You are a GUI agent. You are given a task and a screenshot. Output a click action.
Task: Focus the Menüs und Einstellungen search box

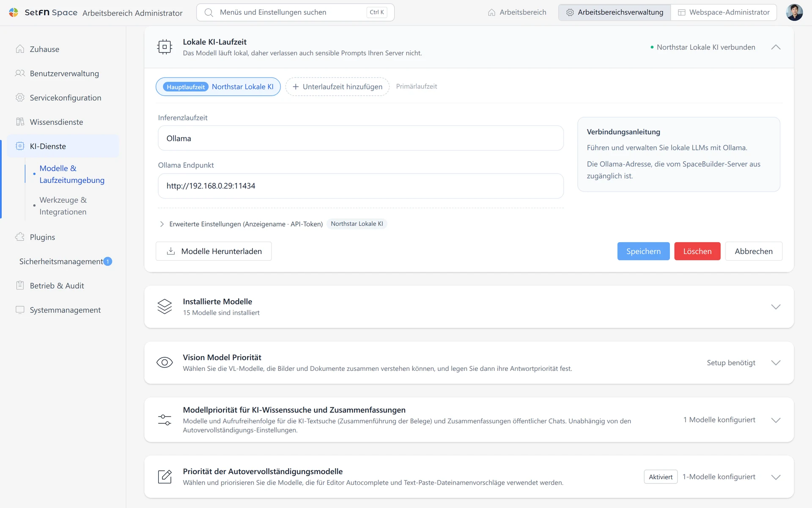[295, 12]
